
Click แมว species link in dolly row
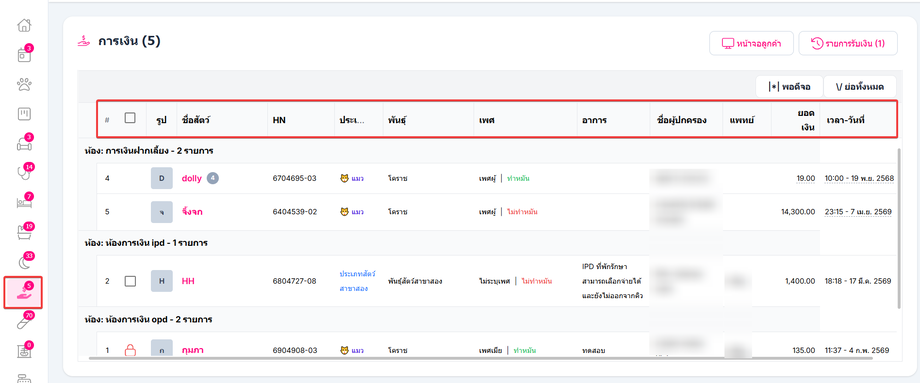[352, 178]
